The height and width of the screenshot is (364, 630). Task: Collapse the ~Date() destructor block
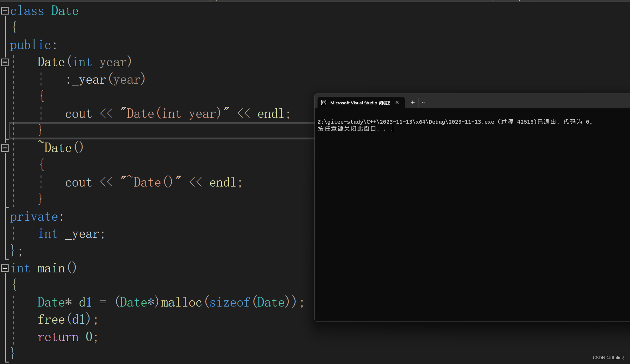click(x=5, y=148)
